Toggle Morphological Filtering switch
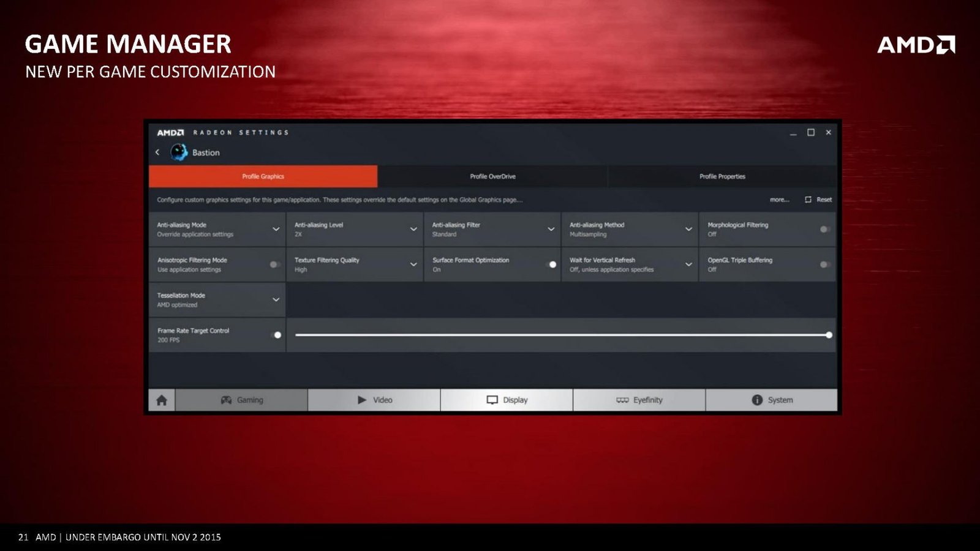Viewport: 980px width, 551px height. tap(825, 229)
